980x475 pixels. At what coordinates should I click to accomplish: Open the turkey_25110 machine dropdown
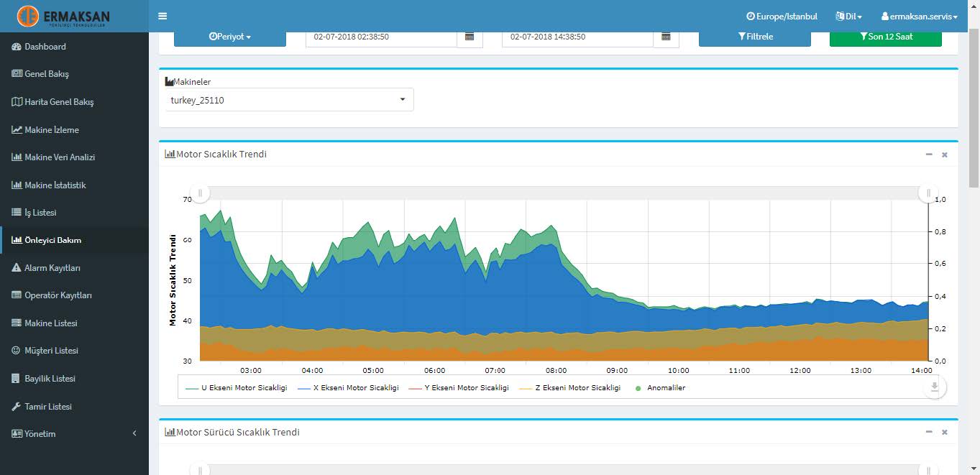tap(289, 100)
